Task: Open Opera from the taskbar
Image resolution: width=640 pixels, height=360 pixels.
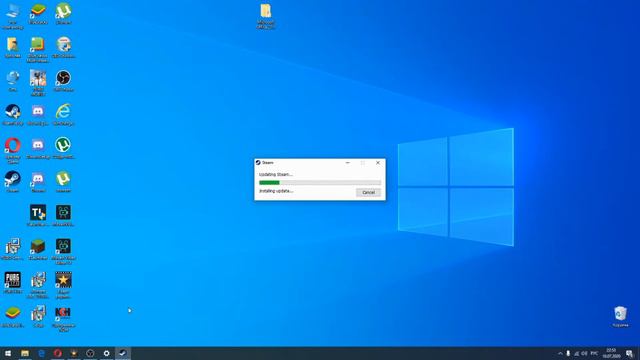Action: click(x=58, y=353)
